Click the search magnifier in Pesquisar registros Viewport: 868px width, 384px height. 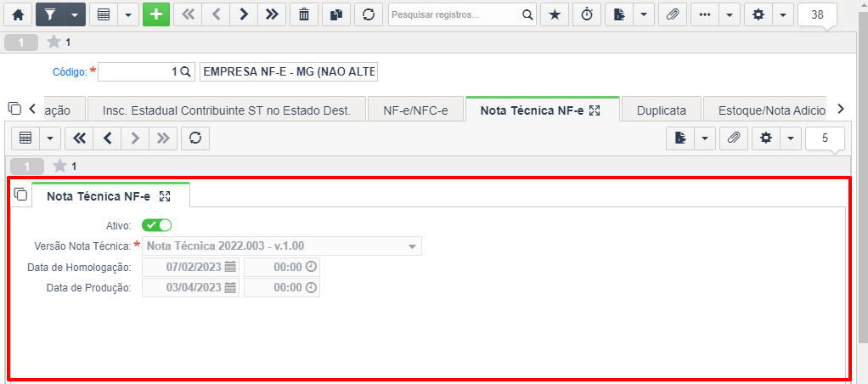(x=528, y=15)
